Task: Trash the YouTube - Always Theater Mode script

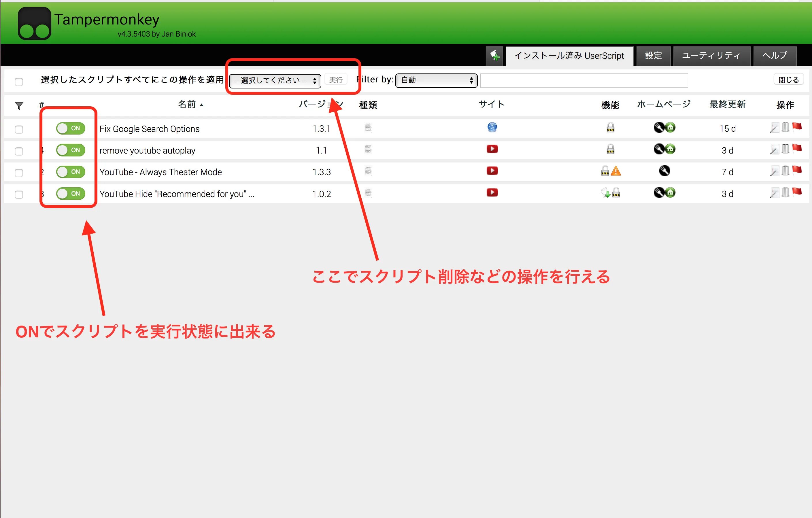Action: (x=785, y=171)
